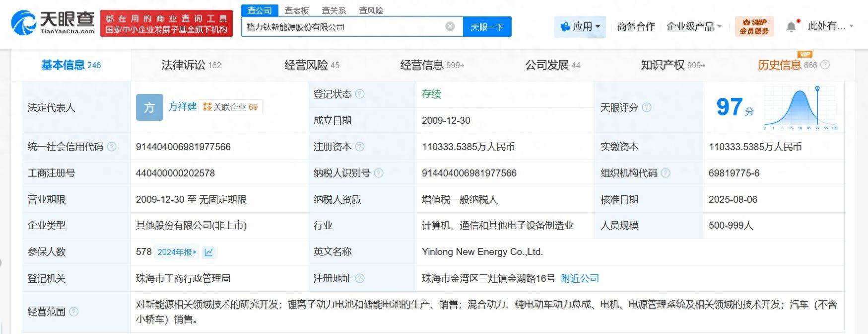Click the help icon beside 经营范围
The image size is (868, 334).
74,312
